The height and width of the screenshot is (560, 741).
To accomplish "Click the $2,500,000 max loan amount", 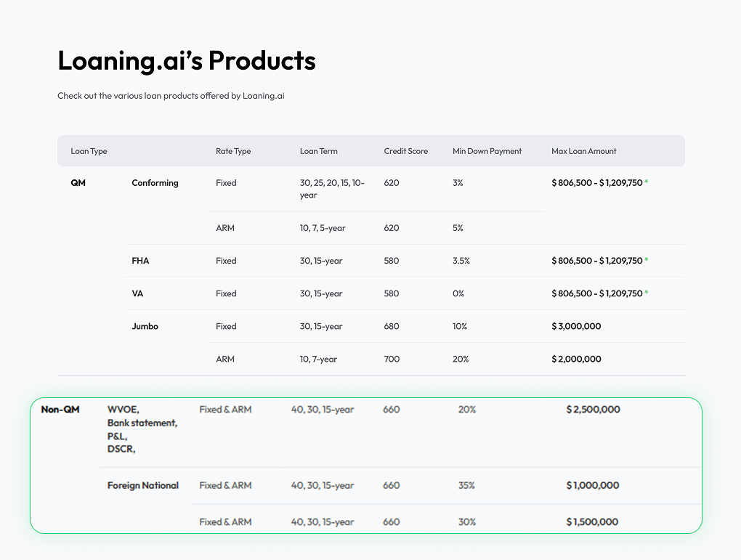I will [593, 410].
